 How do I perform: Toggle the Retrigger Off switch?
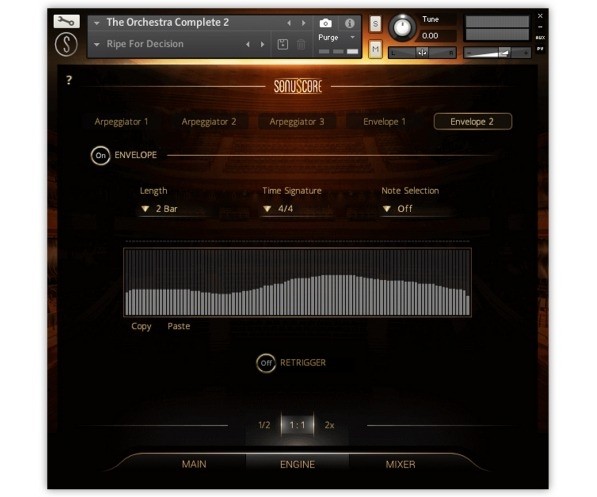click(x=266, y=363)
